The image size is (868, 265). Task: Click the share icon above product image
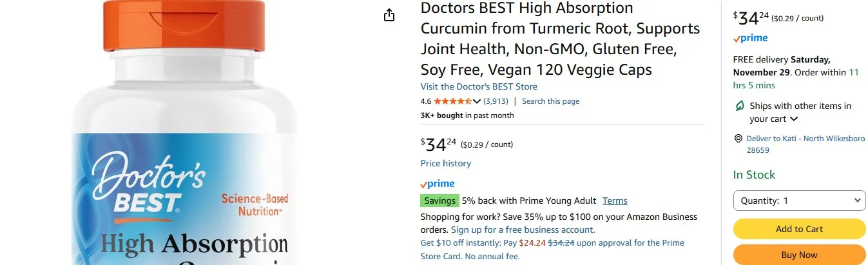pos(389,15)
